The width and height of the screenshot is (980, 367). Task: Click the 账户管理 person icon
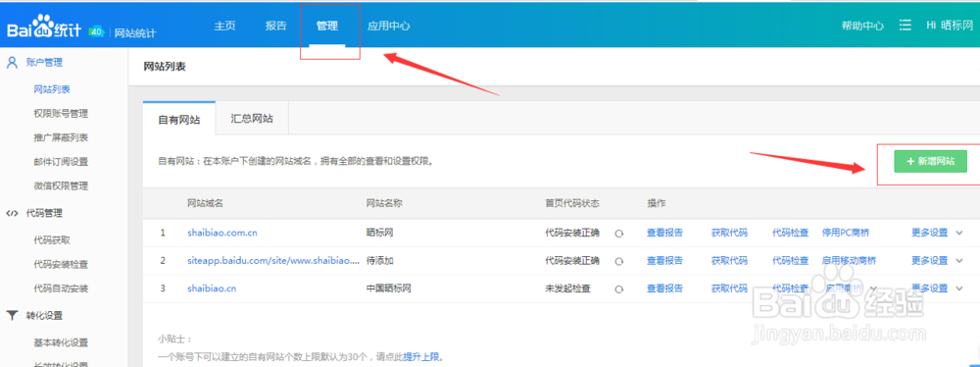pyautogui.click(x=12, y=62)
